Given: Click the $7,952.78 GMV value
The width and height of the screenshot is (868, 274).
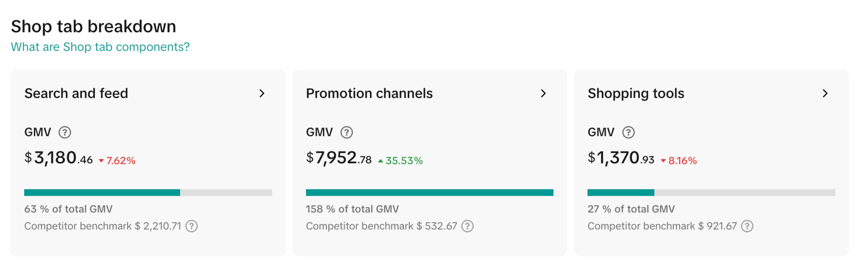Looking at the screenshot, I should (x=339, y=158).
